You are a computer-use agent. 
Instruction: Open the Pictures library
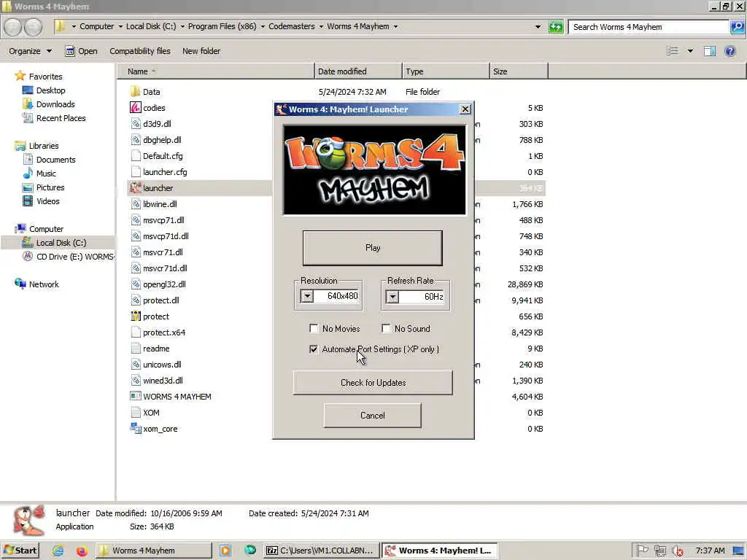tap(50, 187)
